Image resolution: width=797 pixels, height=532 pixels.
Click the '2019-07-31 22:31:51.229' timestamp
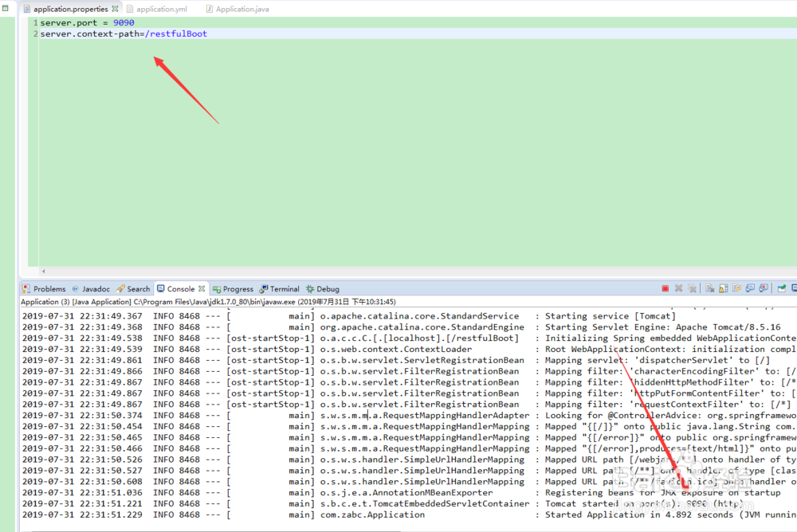[82, 514]
